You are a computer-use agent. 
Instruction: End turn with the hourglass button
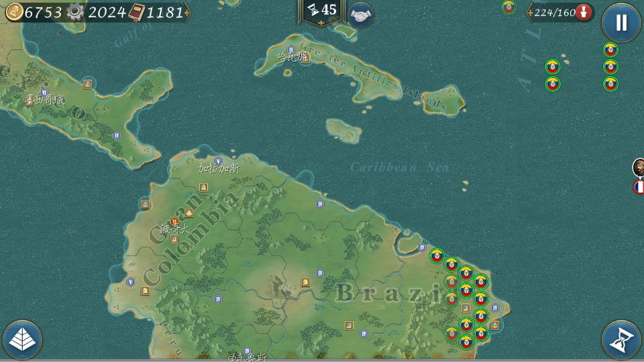point(621,339)
